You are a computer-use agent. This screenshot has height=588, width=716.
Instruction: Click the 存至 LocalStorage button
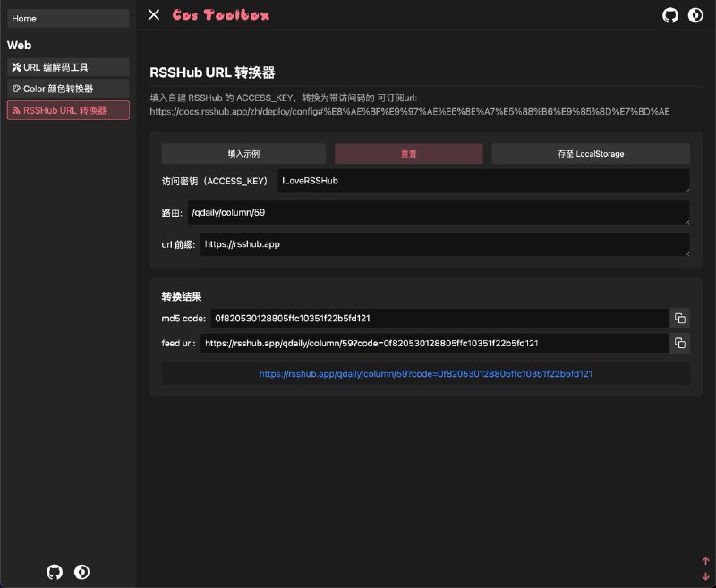591,153
